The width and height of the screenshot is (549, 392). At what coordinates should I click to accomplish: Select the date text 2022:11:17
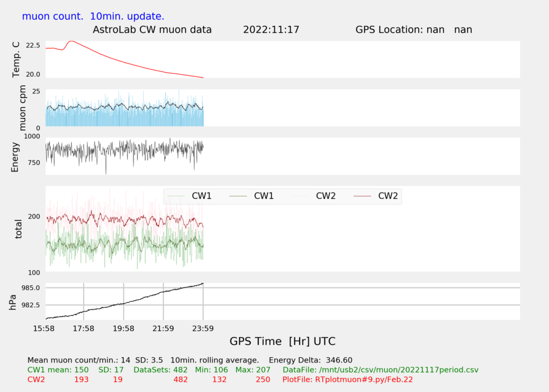pos(271,29)
